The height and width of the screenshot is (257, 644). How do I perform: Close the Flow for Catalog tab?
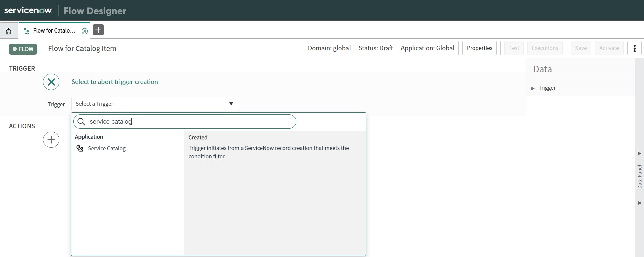[85, 31]
